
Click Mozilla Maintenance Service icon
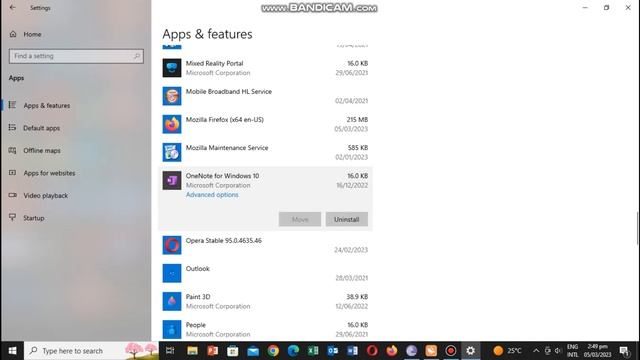coord(172,152)
